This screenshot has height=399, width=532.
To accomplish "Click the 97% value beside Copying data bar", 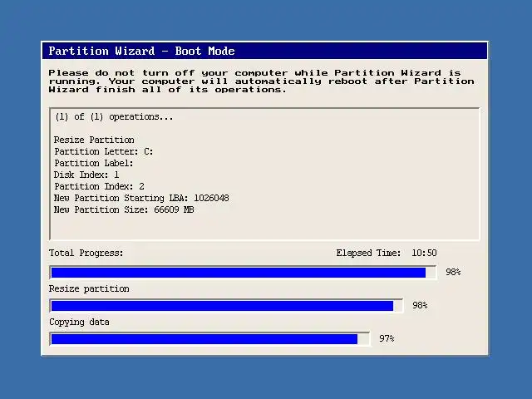I will tap(387, 338).
